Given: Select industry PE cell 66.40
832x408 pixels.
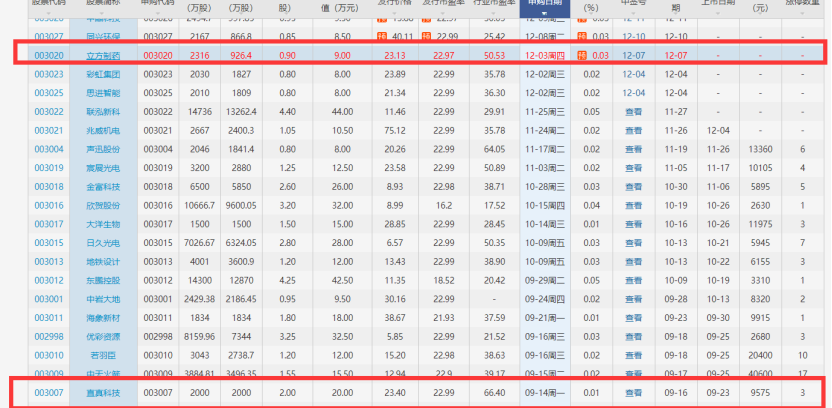Looking at the screenshot, I should (x=495, y=393).
